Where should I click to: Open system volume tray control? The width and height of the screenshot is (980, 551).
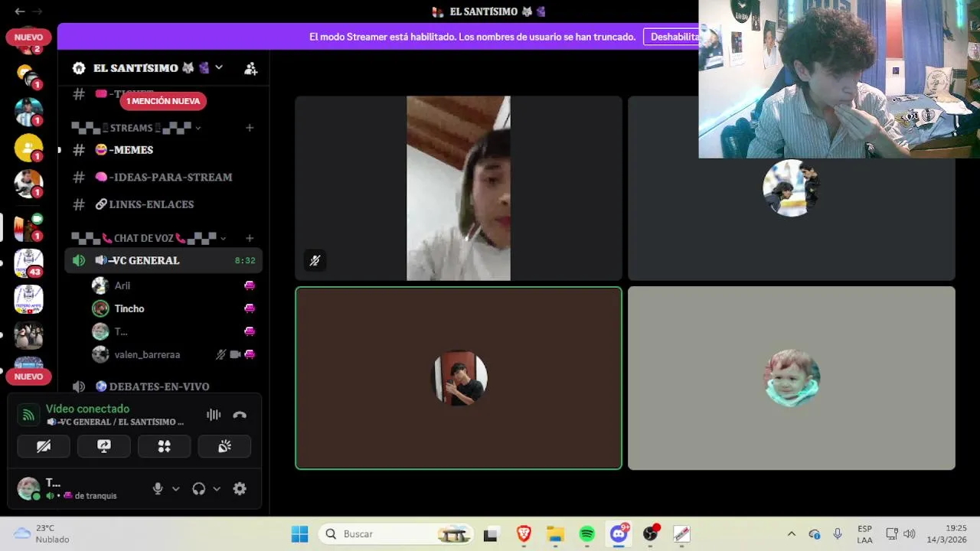tap(910, 534)
